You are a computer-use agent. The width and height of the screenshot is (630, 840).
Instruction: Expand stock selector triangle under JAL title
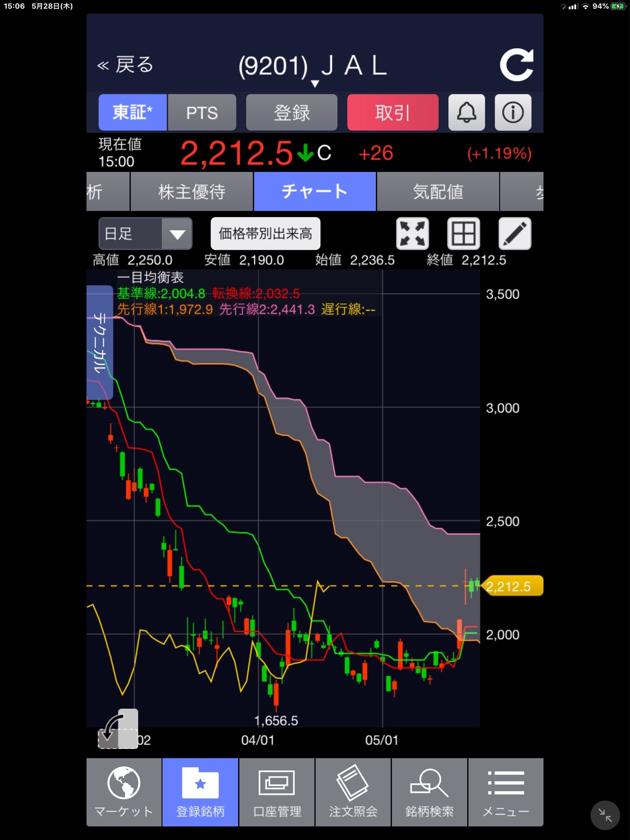[x=315, y=84]
